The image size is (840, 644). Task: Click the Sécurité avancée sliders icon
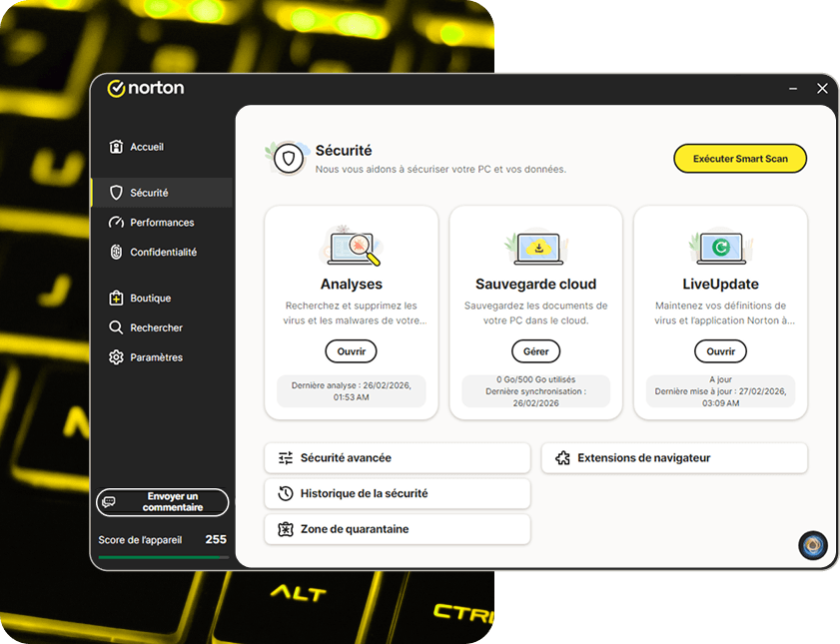pos(284,457)
